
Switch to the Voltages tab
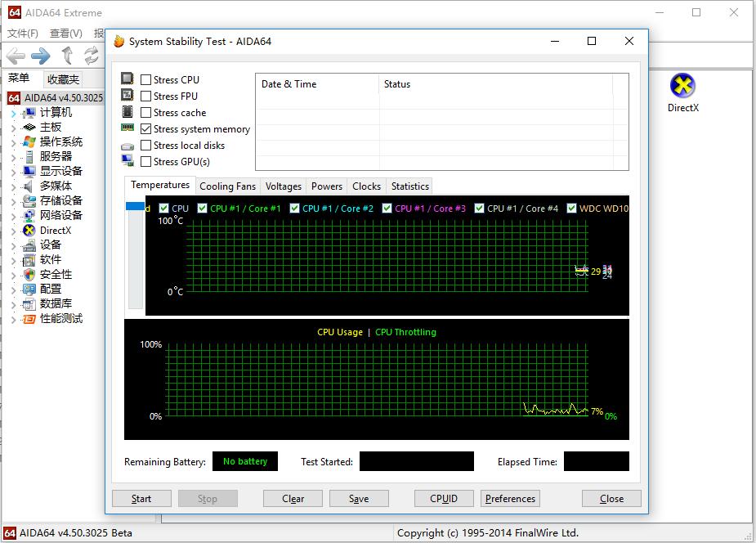[x=284, y=186]
